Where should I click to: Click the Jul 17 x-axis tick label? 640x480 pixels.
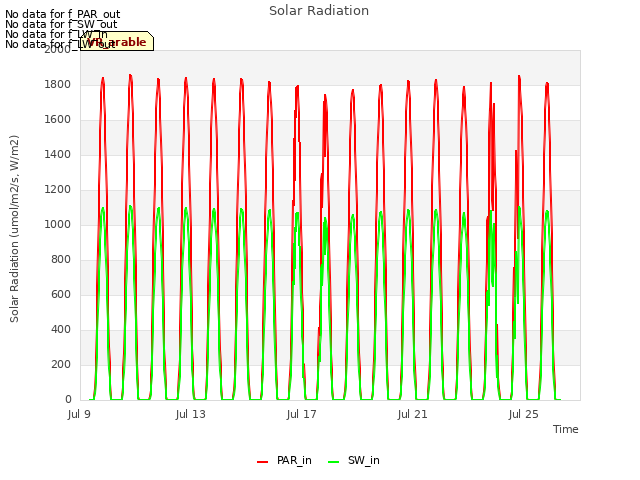point(302,414)
